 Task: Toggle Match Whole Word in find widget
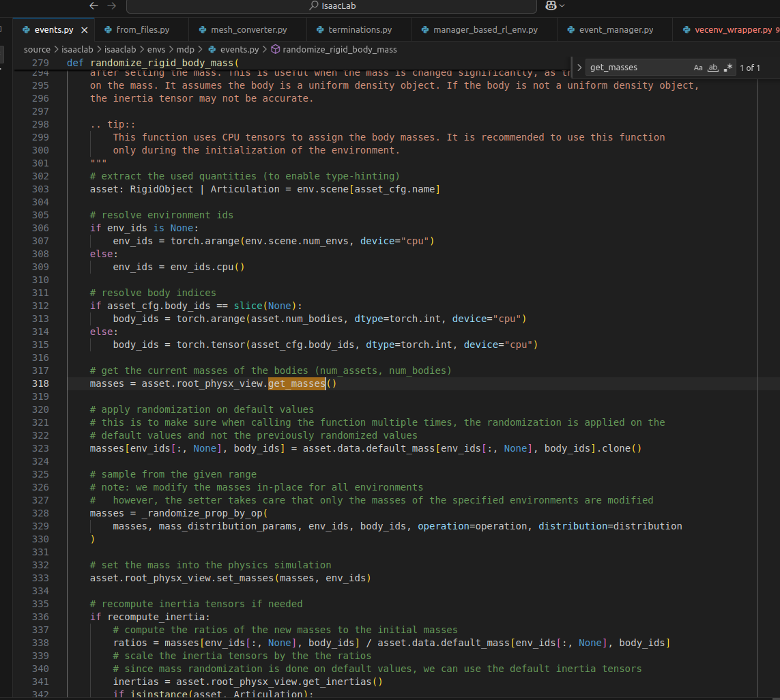coord(713,68)
